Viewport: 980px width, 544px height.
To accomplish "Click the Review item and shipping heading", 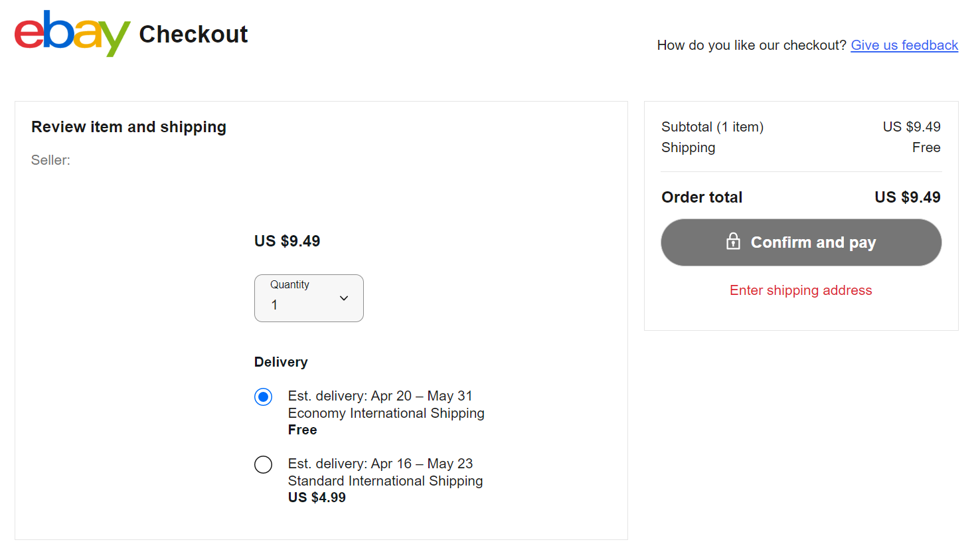I will coord(129,127).
